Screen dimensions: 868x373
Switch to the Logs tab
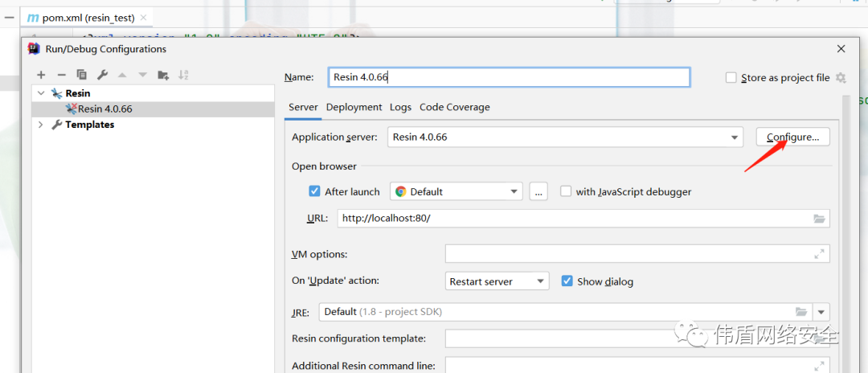401,107
